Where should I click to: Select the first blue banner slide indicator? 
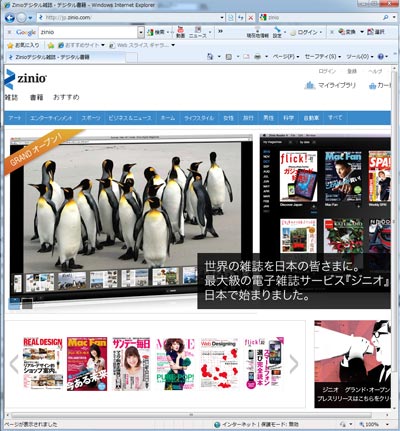(14, 303)
